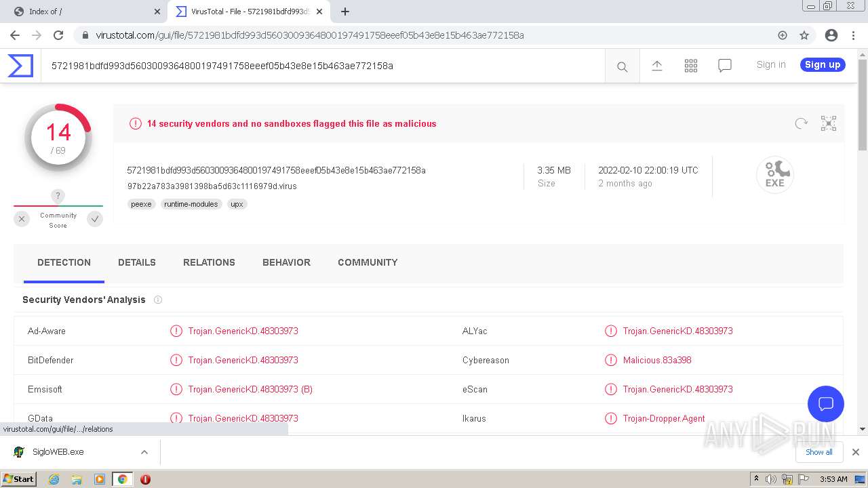The image size is (868, 488).
Task: Open the similar files graph icon
Action: click(x=828, y=123)
